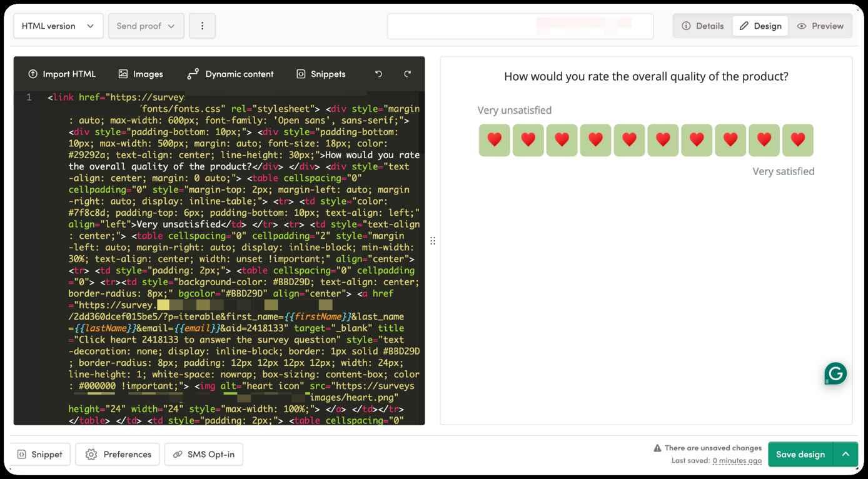Click the ninth heart rating button

(x=764, y=140)
